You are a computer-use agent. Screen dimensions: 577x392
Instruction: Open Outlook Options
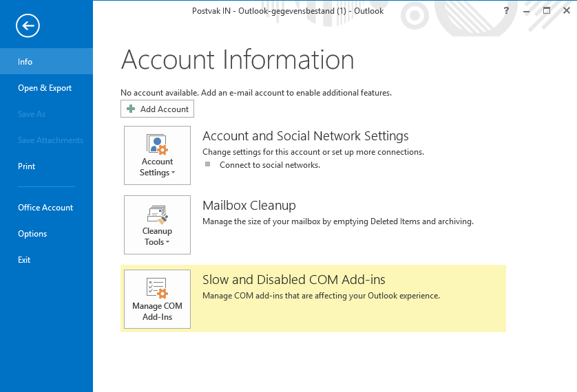coord(46,234)
